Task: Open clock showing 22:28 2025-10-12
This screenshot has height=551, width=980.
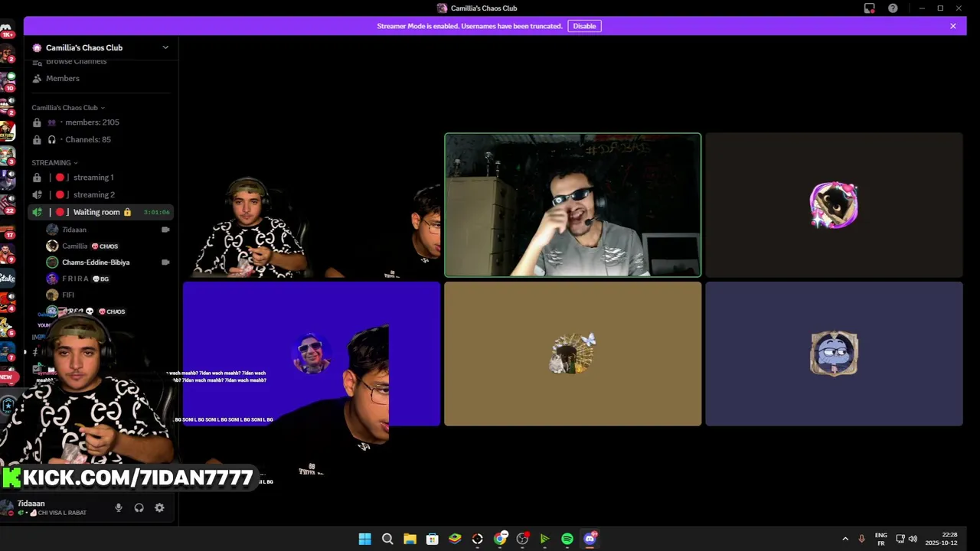Action: (x=942, y=539)
